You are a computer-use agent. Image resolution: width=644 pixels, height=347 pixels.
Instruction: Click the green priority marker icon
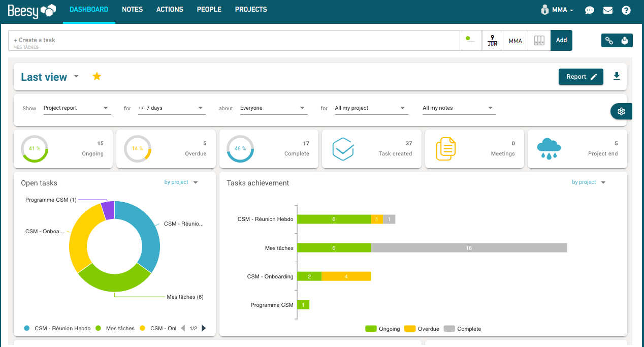click(470, 41)
